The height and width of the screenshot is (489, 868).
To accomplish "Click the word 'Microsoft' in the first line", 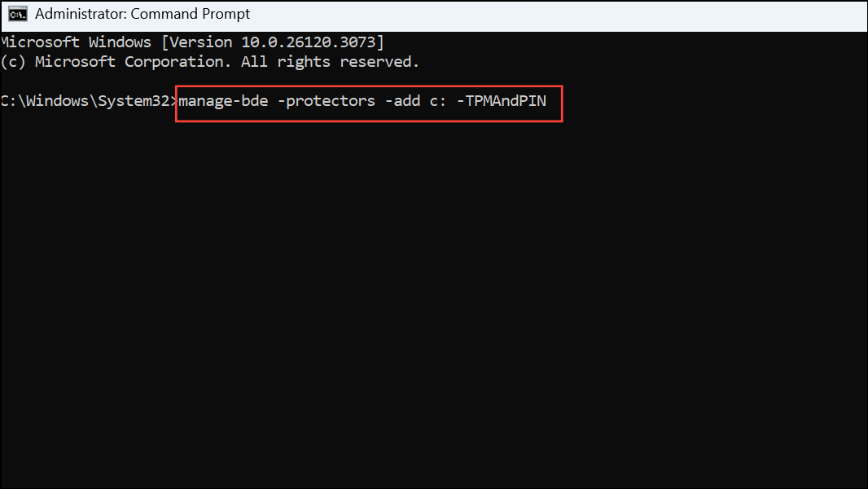I will 39,42.
